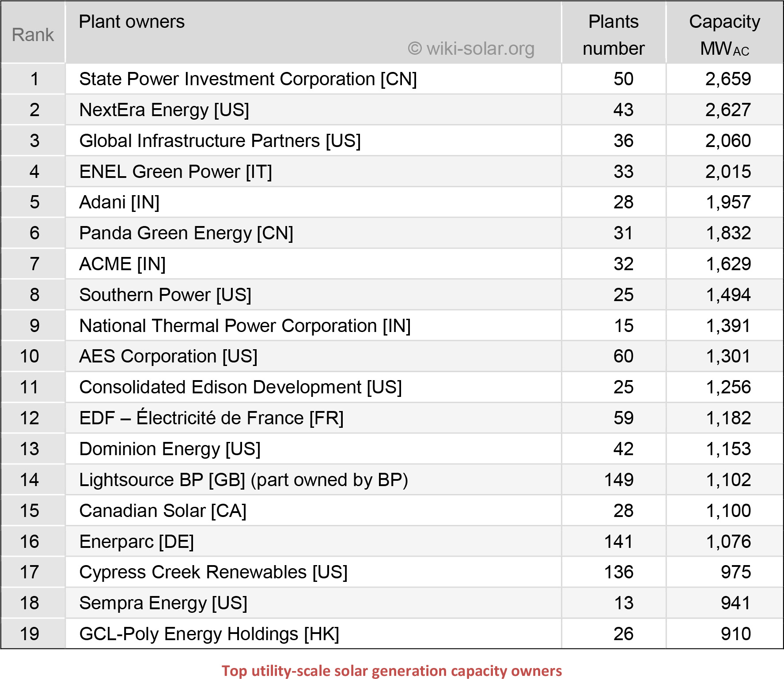Click Canadian Solar [CA] owner name
The image size is (784, 679).
coord(163,511)
